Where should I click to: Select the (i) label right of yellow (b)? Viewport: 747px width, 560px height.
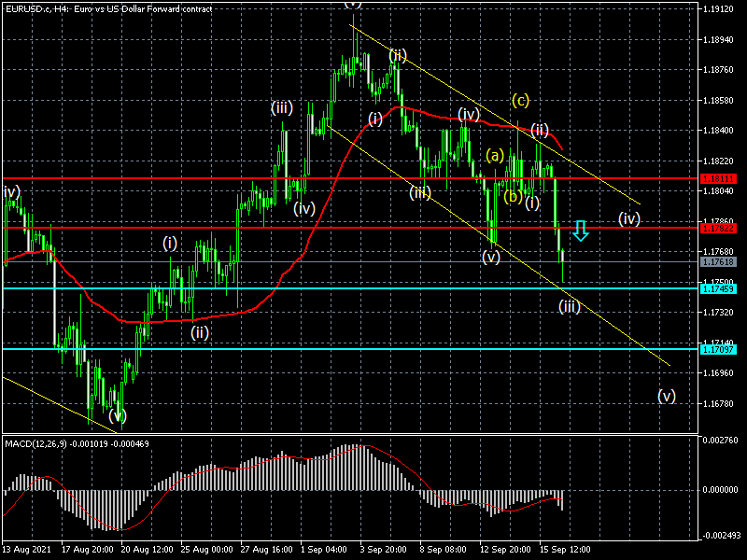point(532,203)
